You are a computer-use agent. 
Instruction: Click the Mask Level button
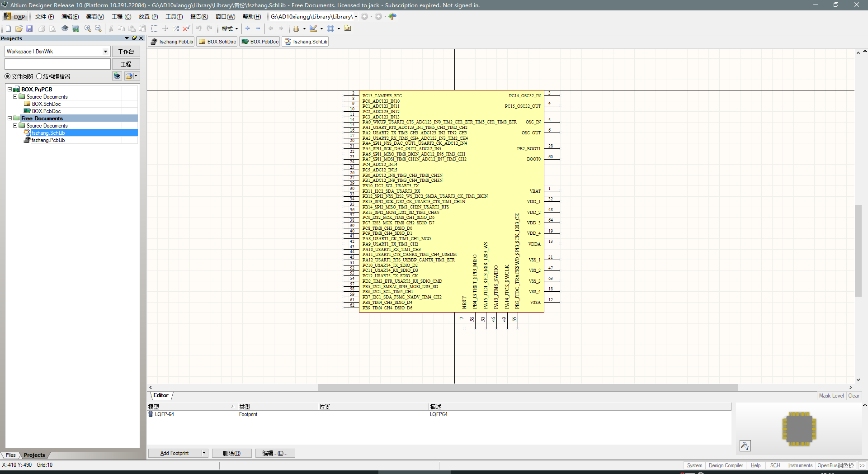click(831, 396)
